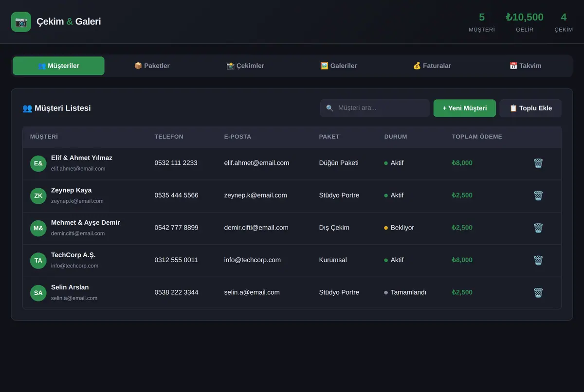Delete the Elif & Ahmet Yılmaz customer
584x392 pixels.
(538, 163)
